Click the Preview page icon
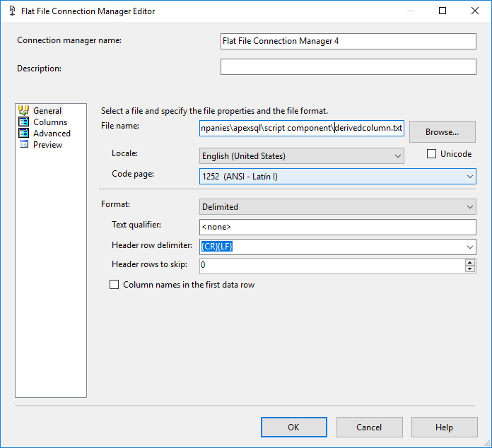The image size is (492, 448). tap(23, 144)
